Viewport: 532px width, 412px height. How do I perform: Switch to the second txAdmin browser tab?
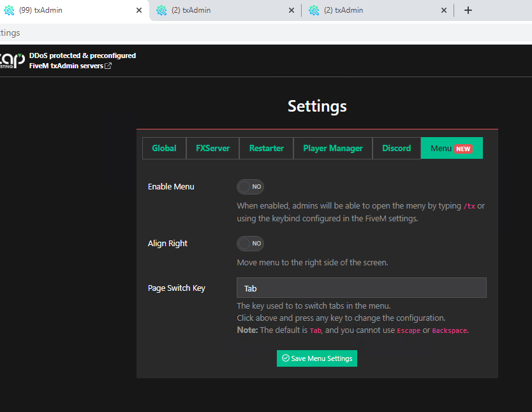(x=217, y=10)
